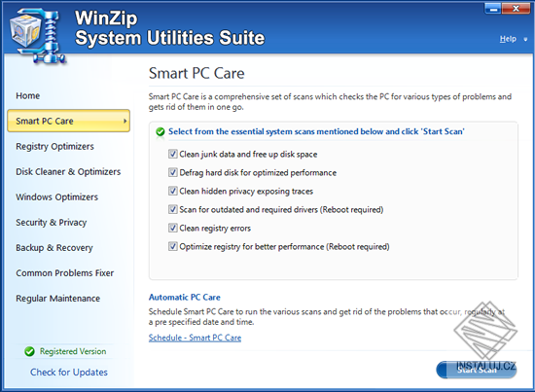Open Regular Maintenance section
The image size is (535, 392).
(x=58, y=299)
